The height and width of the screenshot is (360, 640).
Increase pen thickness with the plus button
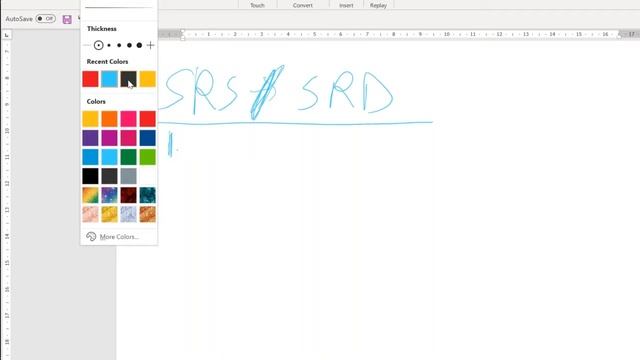(151, 45)
